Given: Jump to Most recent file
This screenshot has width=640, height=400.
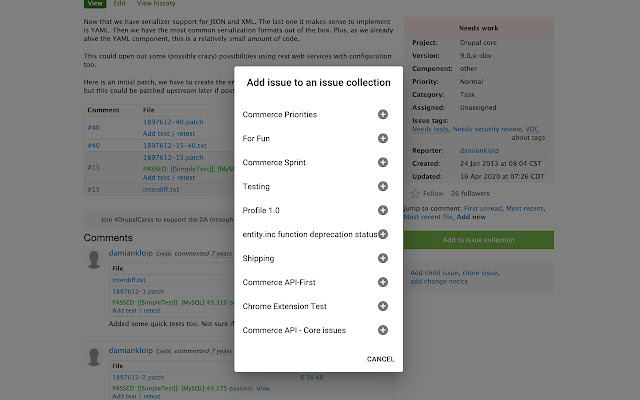Looking at the screenshot, I should tap(428, 217).
